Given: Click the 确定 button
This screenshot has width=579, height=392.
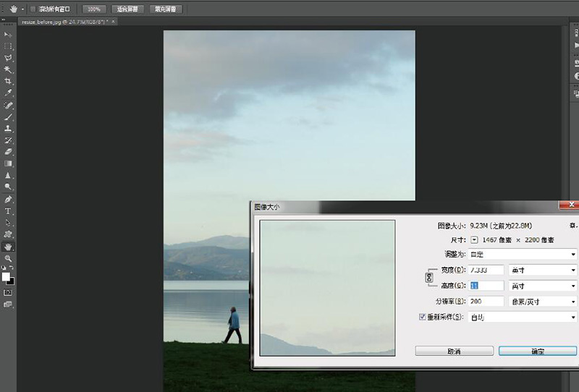Looking at the screenshot, I should (x=537, y=351).
